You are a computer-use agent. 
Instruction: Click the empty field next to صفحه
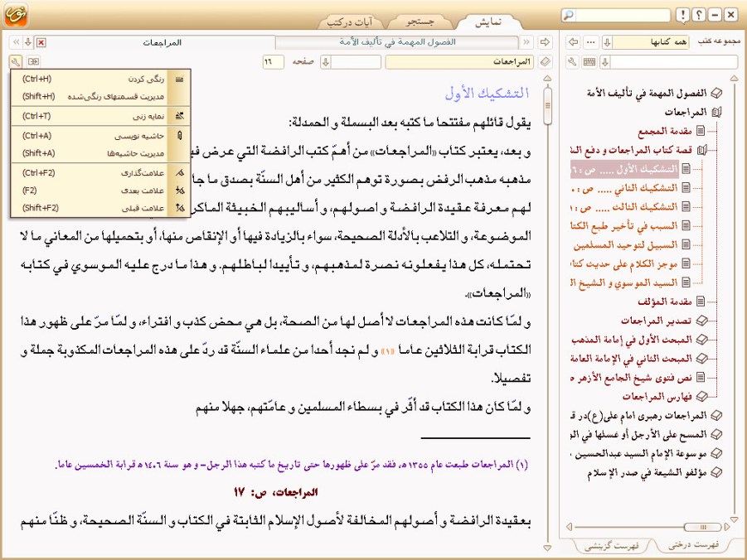(x=356, y=62)
